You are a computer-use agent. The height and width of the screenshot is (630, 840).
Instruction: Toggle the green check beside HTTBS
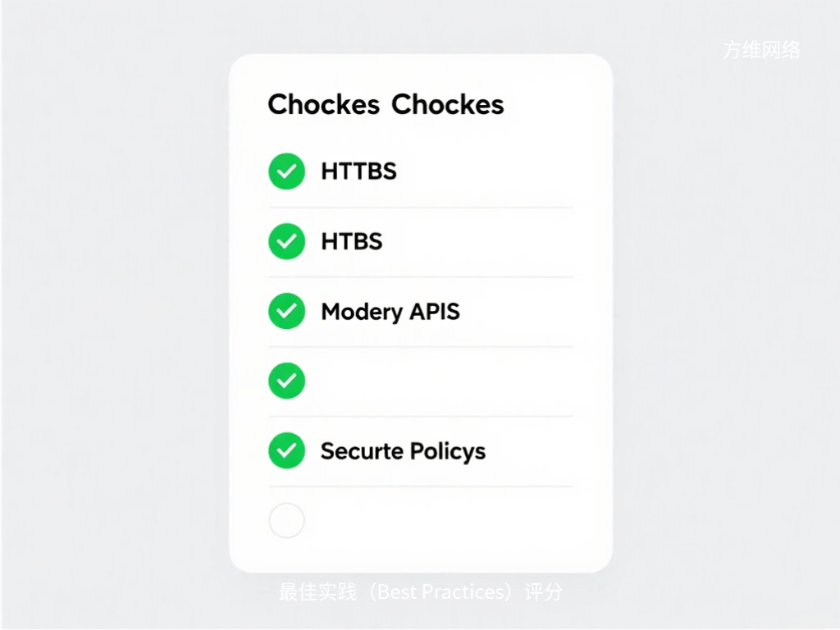tap(286, 171)
